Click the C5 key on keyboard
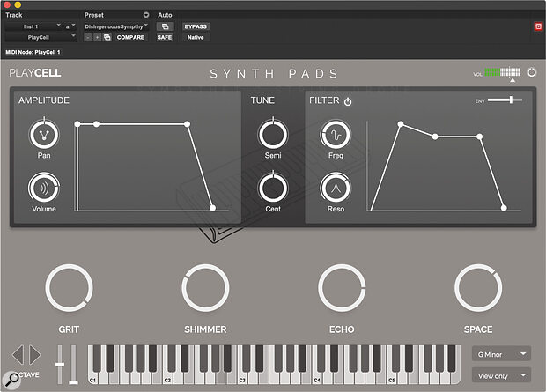Screen dimensions: 546x392 coord(392,378)
